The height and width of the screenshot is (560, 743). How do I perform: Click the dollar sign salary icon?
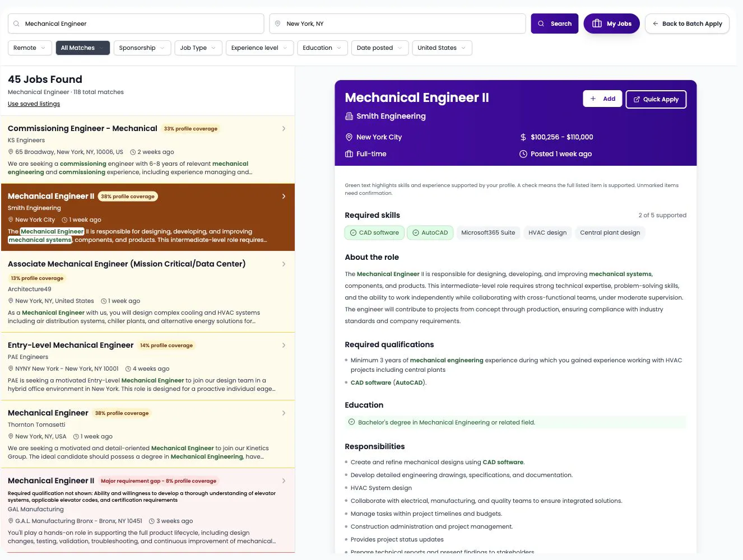(523, 137)
